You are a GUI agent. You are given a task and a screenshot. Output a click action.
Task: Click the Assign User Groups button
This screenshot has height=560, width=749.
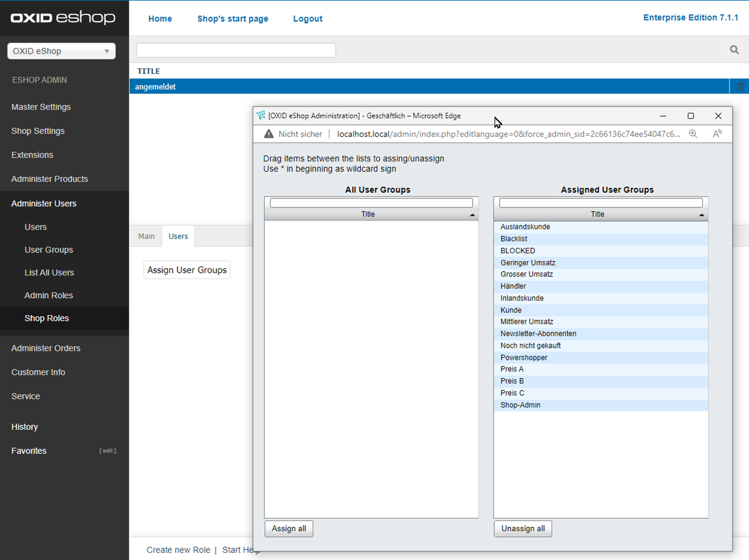[187, 270]
